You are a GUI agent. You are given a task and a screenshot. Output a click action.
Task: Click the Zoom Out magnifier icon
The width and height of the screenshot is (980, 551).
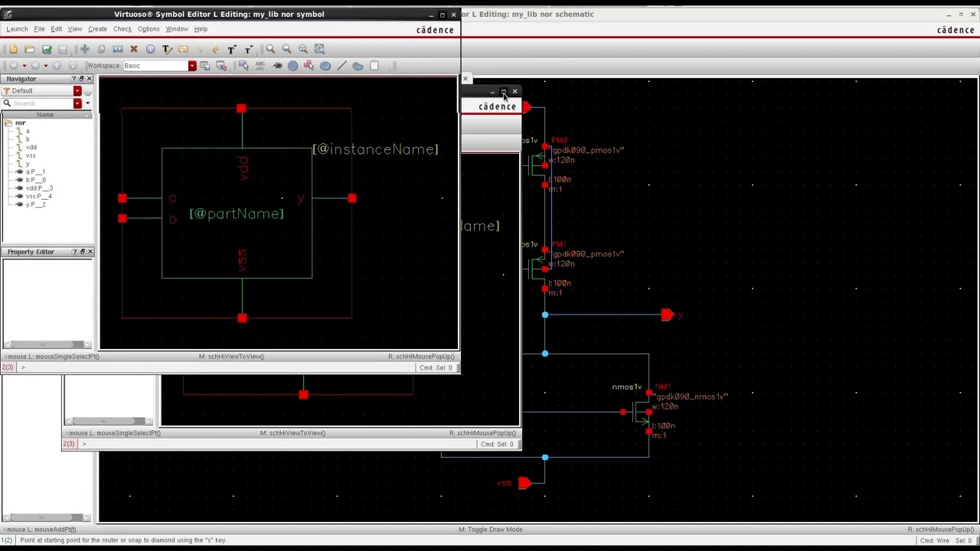point(286,49)
